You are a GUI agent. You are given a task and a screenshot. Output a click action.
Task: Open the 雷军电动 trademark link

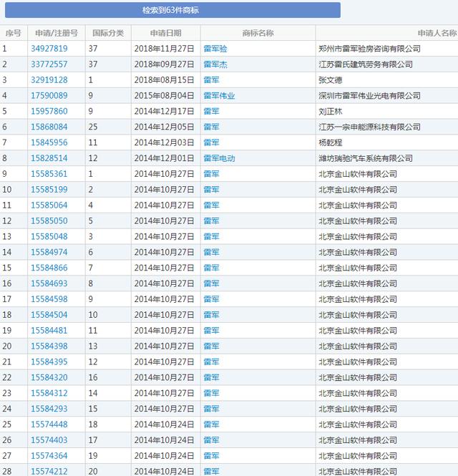[219, 158]
